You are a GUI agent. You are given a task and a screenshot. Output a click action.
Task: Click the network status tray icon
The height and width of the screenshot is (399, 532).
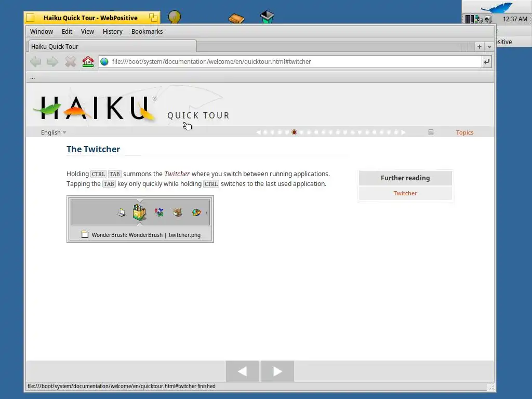coord(478,19)
